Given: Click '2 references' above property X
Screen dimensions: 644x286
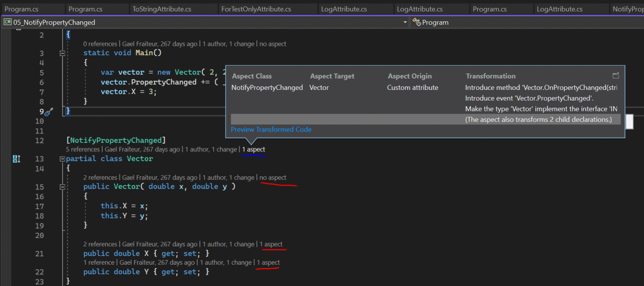Looking at the screenshot, I should [100, 244].
